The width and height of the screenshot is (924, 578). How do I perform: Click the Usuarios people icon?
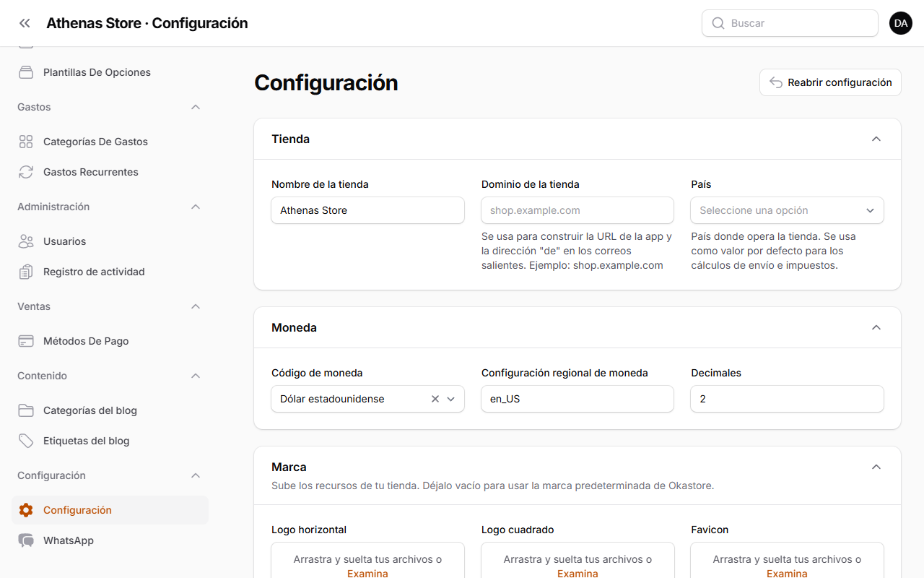coord(26,241)
